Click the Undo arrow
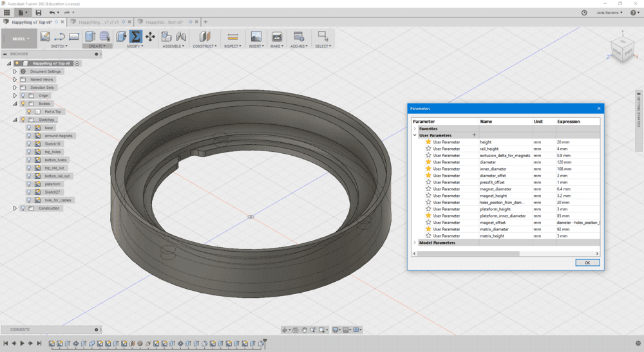This screenshot has width=644, height=352. click(52, 13)
